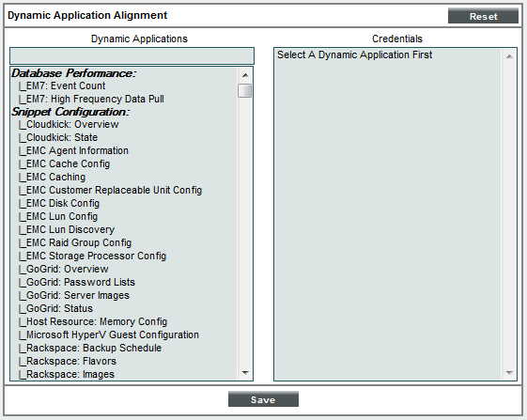Click the Dynamic Applications search field

click(x=132, y=55)
